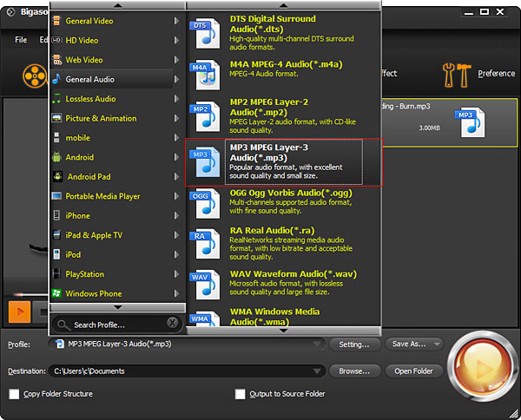521x420 pixels.
Task: Click the iPad & Apple TV icon
Action: coord(56,235)
